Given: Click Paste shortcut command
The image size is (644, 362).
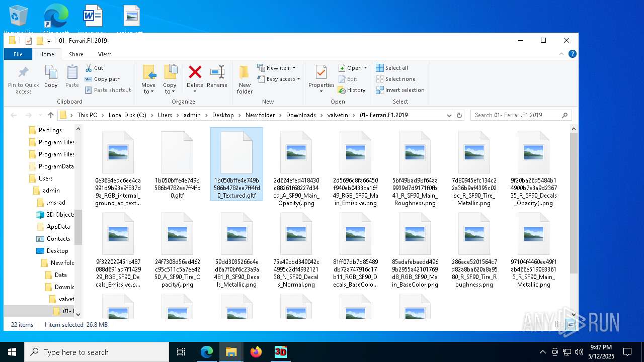Looking at the screenshot, I should pos(108,90).
